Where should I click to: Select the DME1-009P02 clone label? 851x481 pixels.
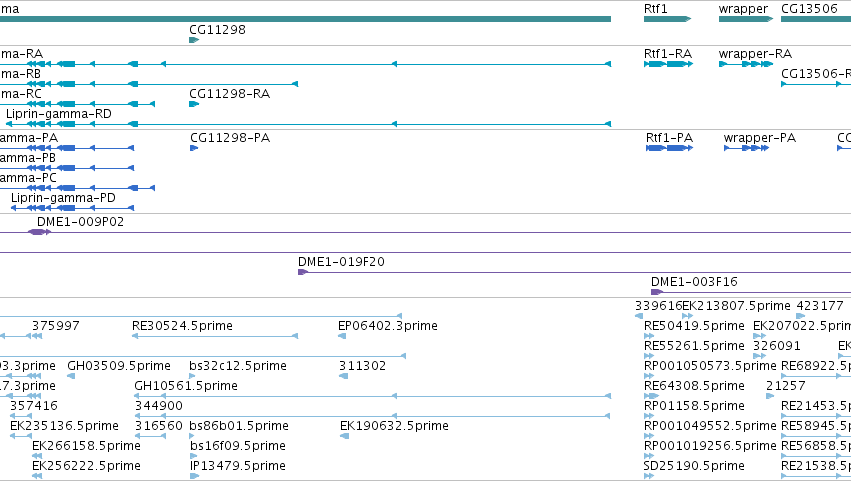[x=80, y=221]
